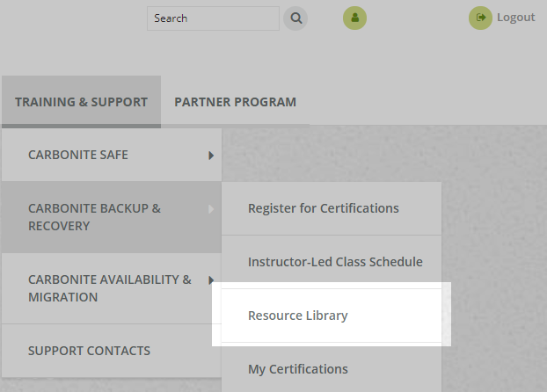This screenshot has width=547, height=392.
Task: Select Carbonite Backup & Recovery menu item
Action: pyautogui.click(x=94, y=217)
